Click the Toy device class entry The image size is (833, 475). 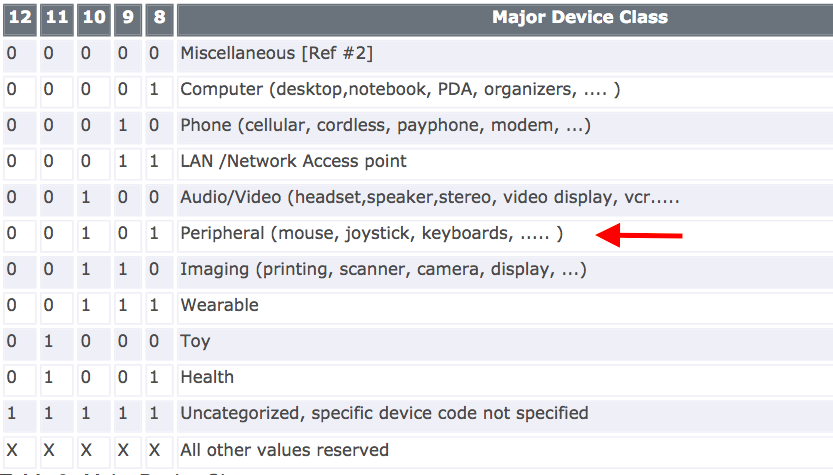(195, 341)
